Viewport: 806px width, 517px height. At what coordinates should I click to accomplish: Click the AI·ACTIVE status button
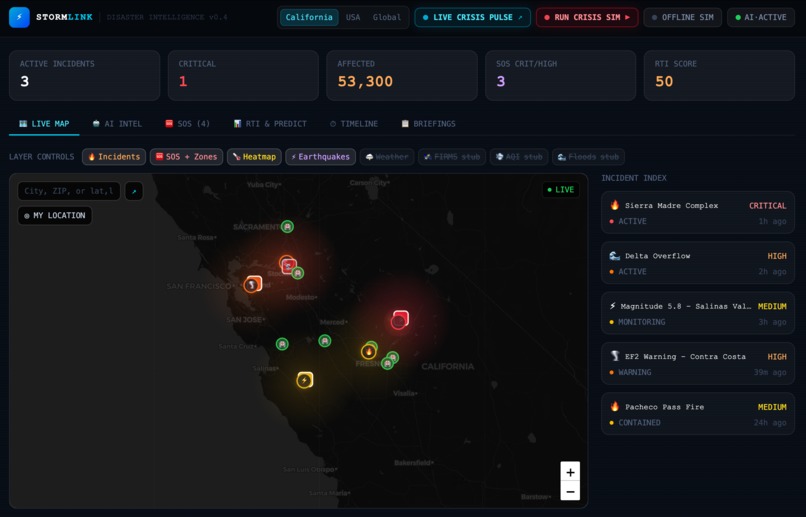point(761,17)
